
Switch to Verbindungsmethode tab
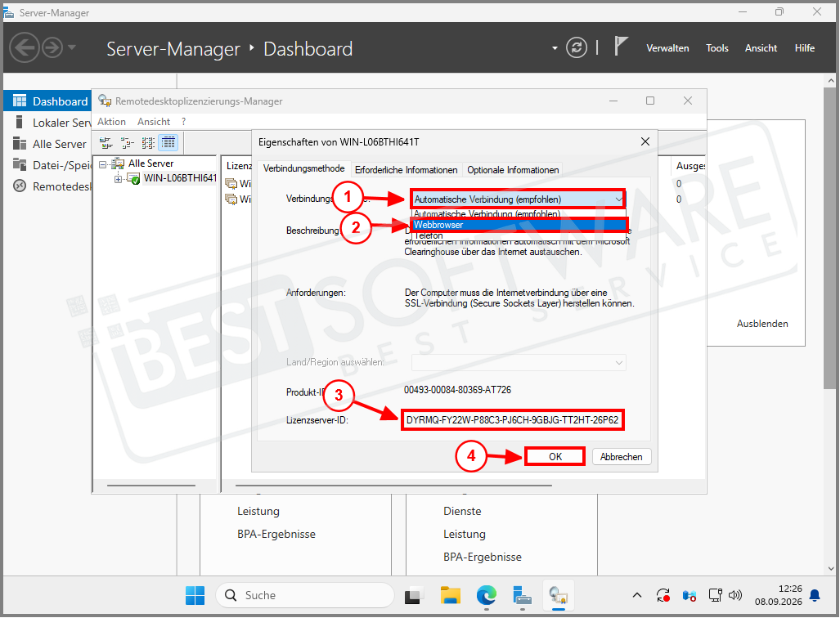tap(303, 168)
